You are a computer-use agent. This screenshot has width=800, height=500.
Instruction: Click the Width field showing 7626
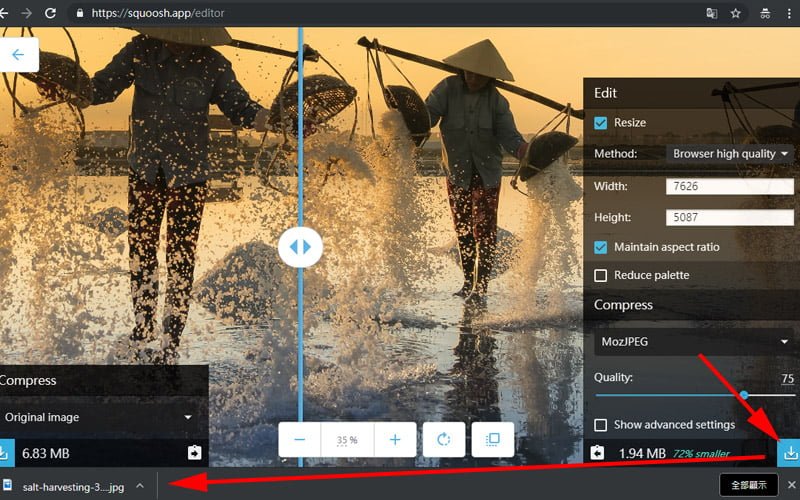(x=730, y=186)
